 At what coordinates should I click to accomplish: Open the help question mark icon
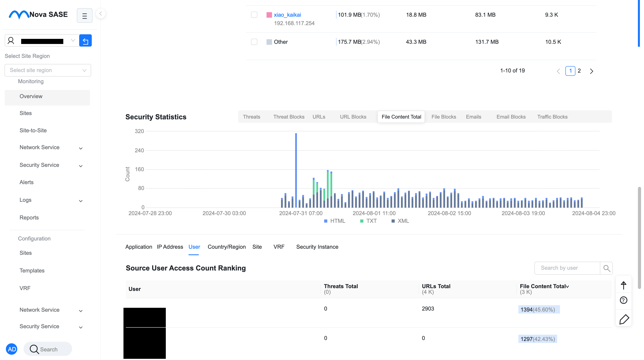tap(623, 300)
